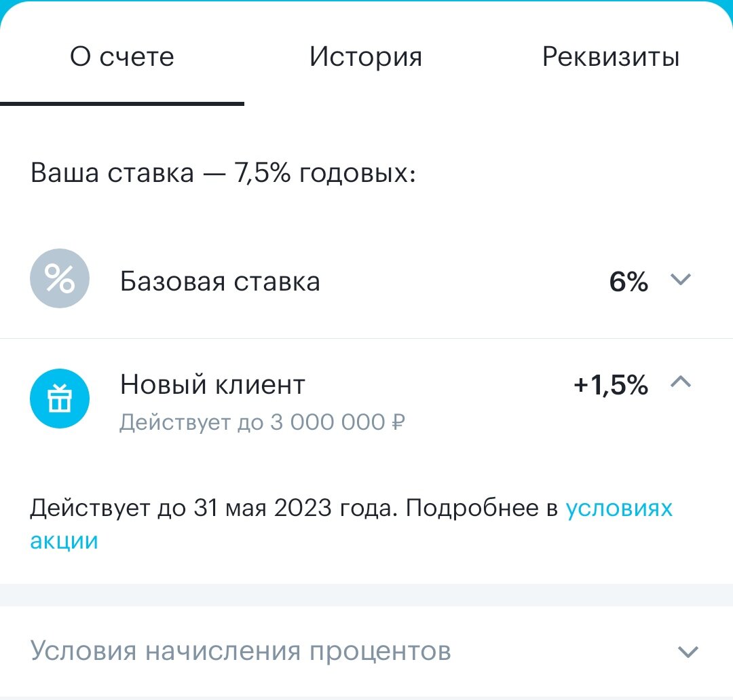Switch to the История tab
The height and width of the screenshot is (700, 733).
366,57
